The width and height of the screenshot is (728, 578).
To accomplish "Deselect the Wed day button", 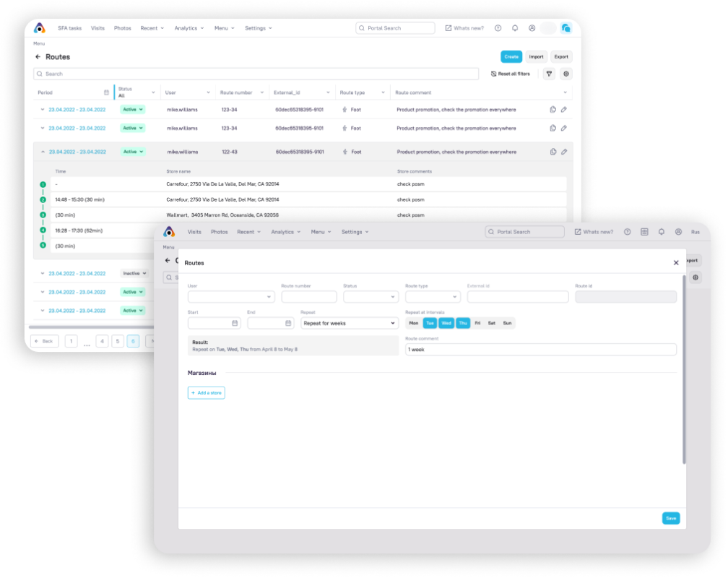I will point(446,323).
